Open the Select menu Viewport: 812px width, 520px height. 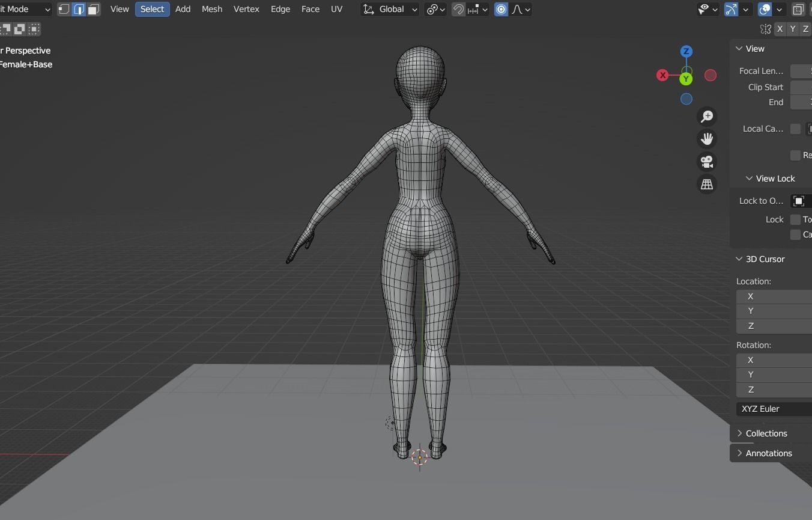152,9
